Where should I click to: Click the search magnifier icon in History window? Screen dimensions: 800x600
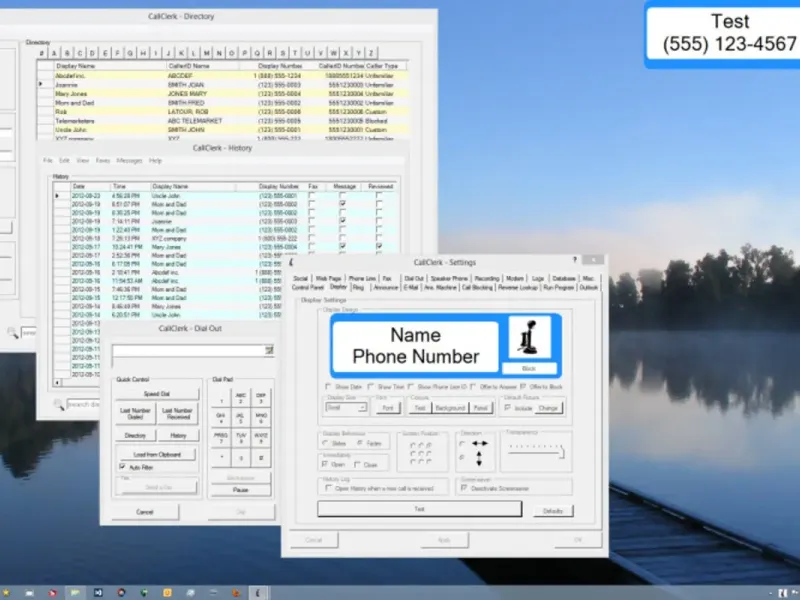click(59, 404)
